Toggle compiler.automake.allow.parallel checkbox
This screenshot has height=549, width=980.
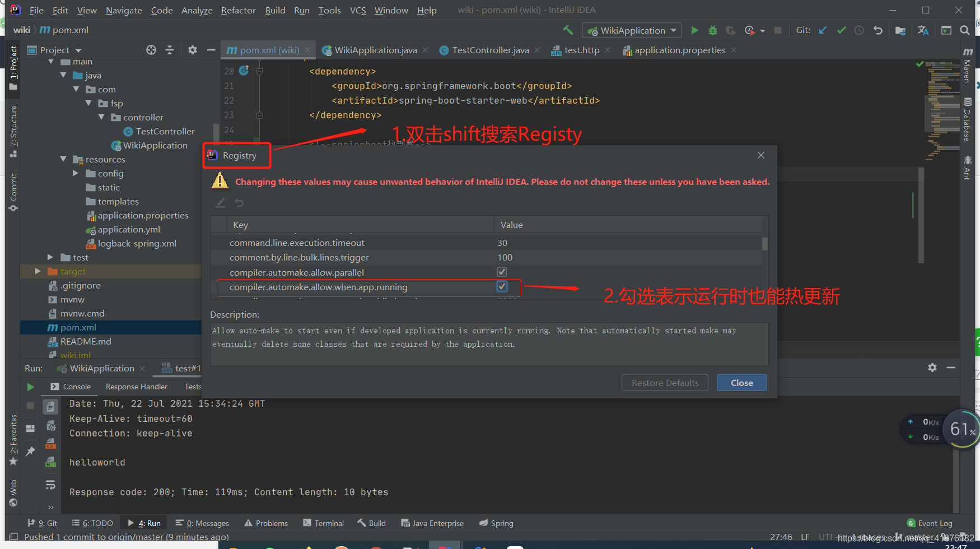pyautogui.click(x=502, y=272)
